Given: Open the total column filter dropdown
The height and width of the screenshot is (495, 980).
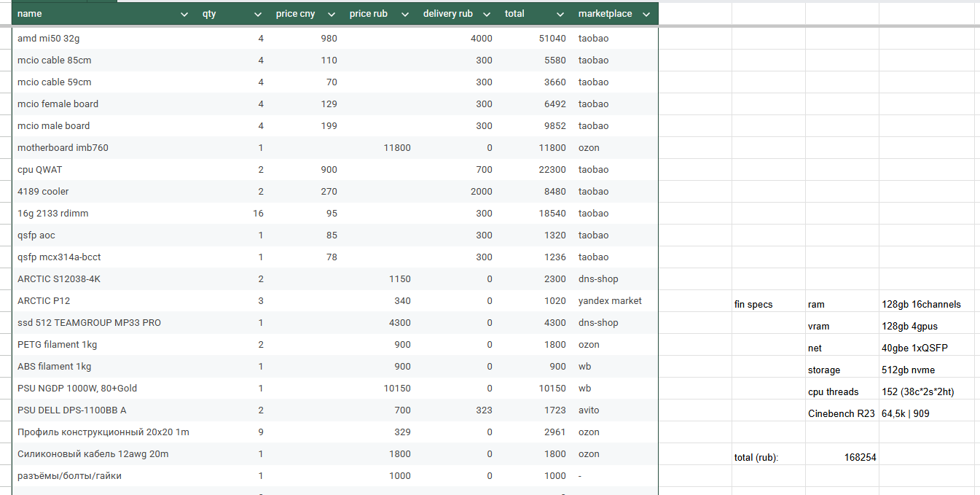Looking at the screenshot, I should tap(560, 15).
